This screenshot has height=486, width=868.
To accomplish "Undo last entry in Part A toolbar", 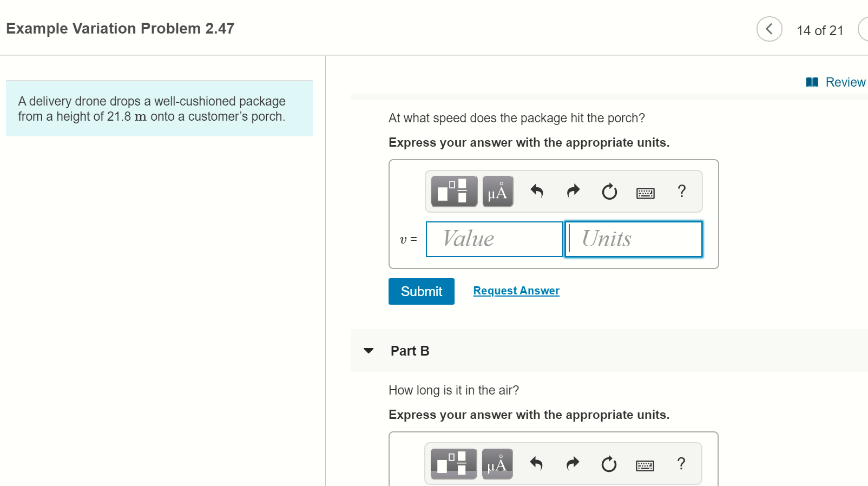I will (537, 191).
